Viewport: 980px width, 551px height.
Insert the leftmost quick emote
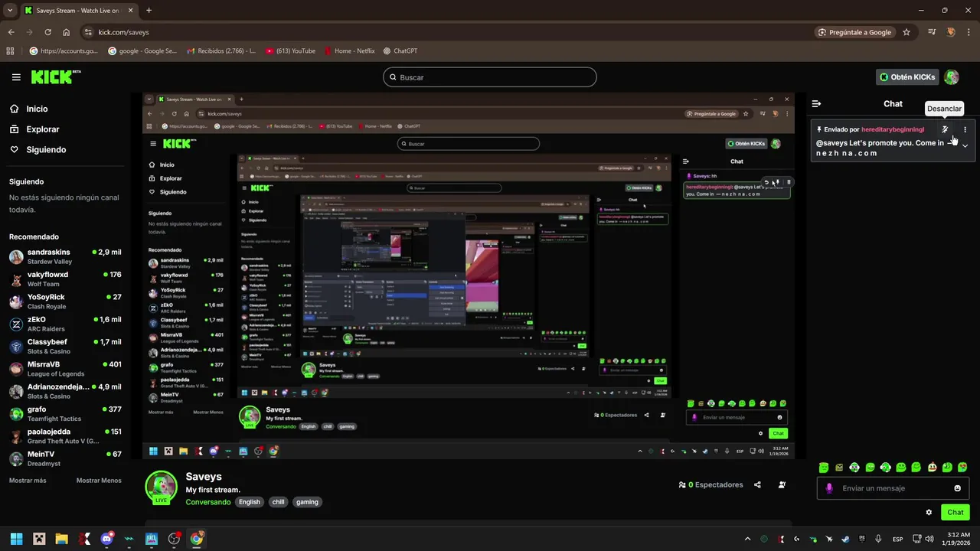click(824, 468)
